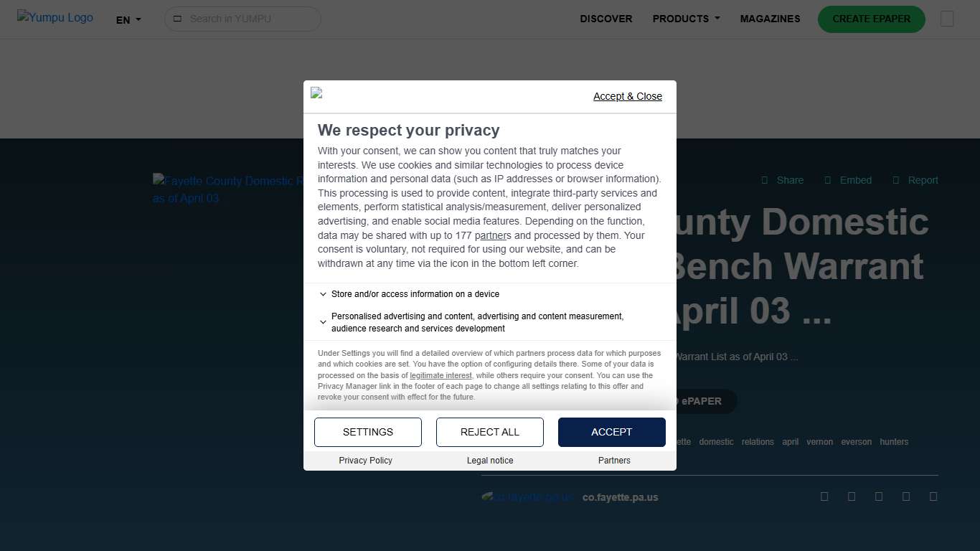Open the MAGAZINES menu item

tap(770, 19)
